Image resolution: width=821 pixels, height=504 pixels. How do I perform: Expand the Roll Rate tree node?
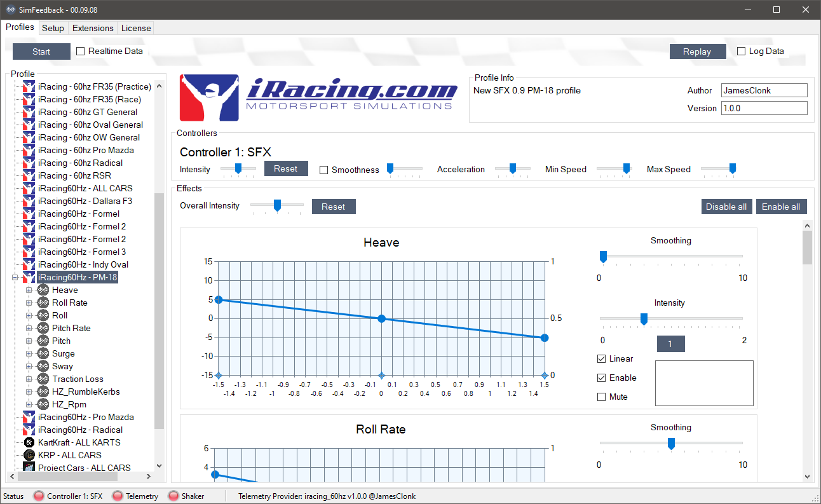coord(29,303)
